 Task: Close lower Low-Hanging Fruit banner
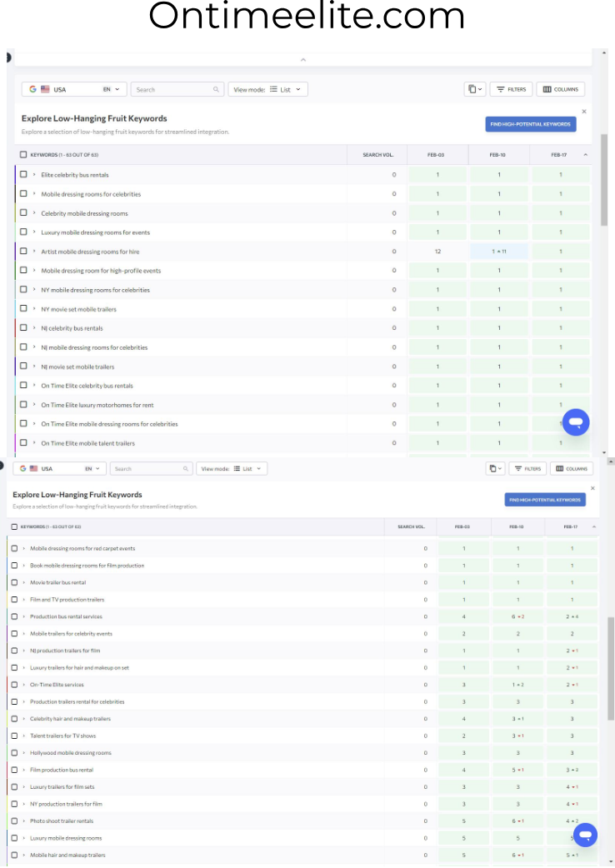point(592,488)
